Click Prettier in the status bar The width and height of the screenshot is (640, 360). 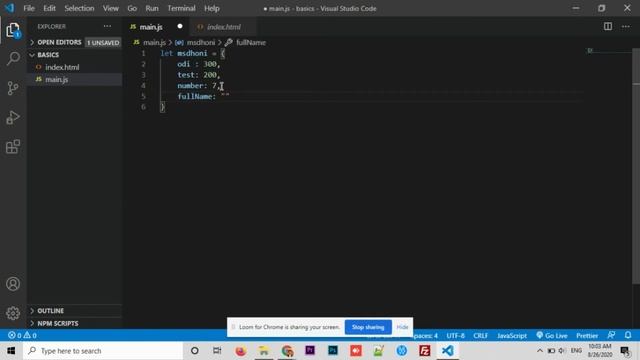587,336
